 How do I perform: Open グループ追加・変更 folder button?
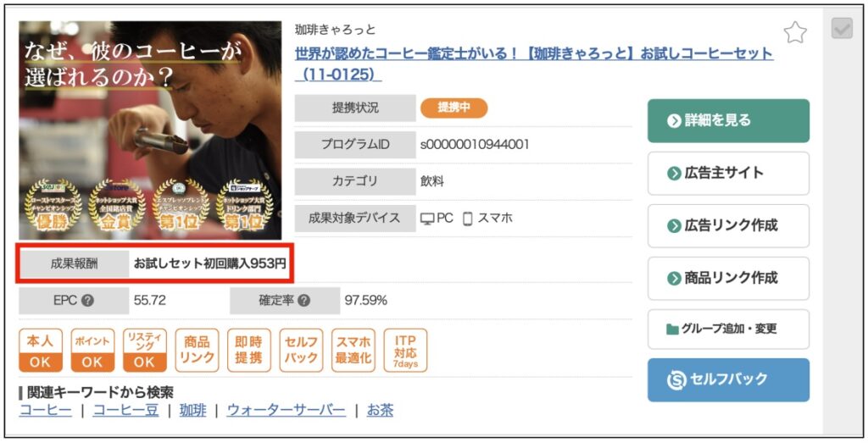click(x=728, y=329)
